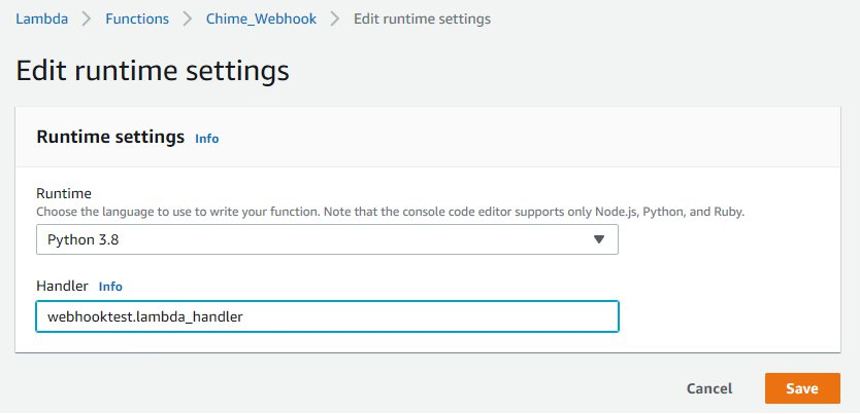The height and width of the screenshot is (414, 860).
Task: Go to the Lambda breadcrumb link
Action: point(41,19)
